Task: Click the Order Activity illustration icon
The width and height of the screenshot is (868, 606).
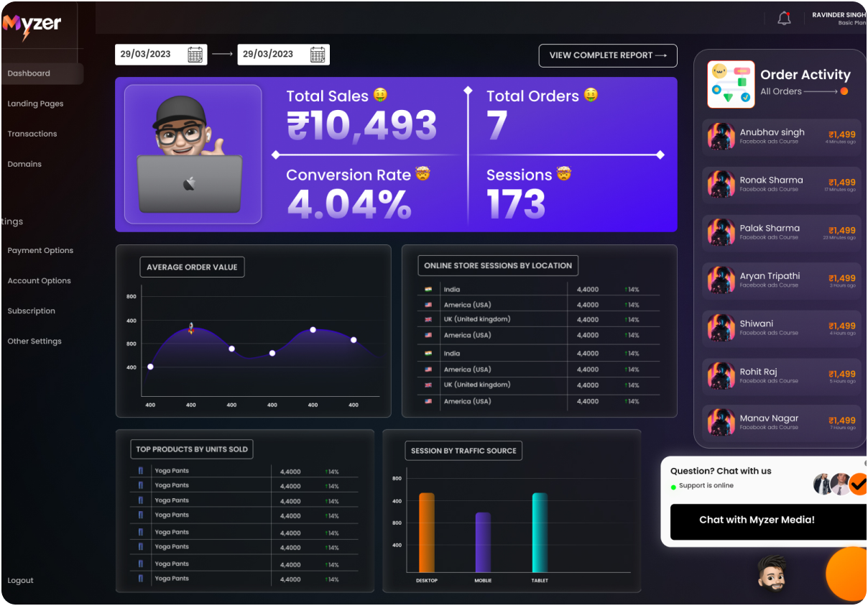Action: (731, 84)
